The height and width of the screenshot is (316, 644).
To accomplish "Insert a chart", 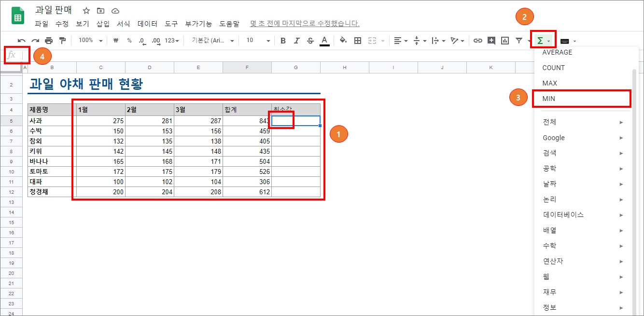I will [x=505, y=41].
